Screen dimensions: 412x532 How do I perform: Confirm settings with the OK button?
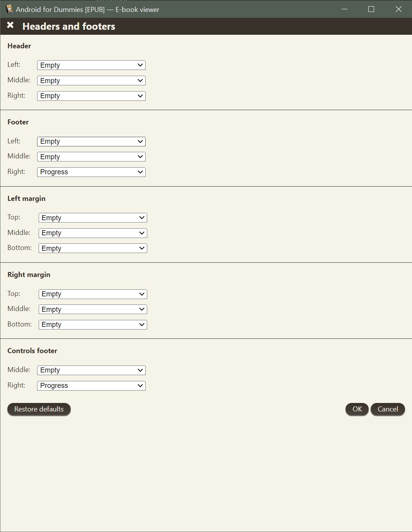click(x=357, y=409)
